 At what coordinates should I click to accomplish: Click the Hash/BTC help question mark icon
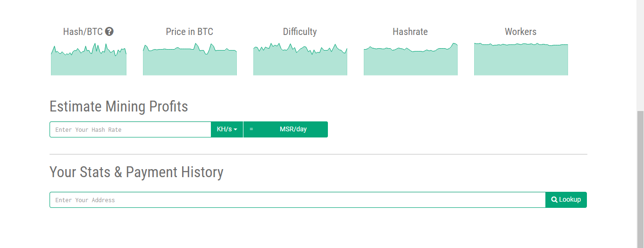point(109,32)
